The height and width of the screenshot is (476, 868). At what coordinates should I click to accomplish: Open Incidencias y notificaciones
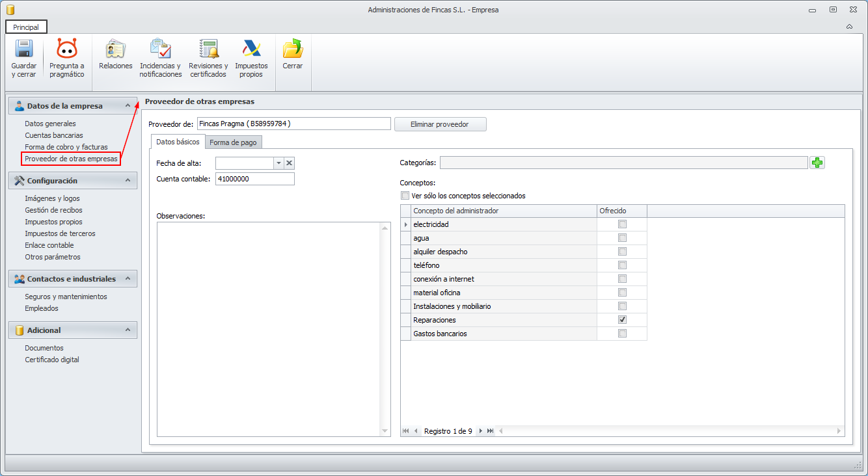[160, 49]
